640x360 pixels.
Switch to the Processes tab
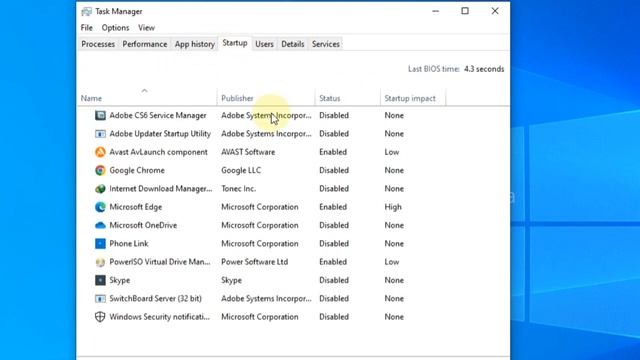(98, 44)
